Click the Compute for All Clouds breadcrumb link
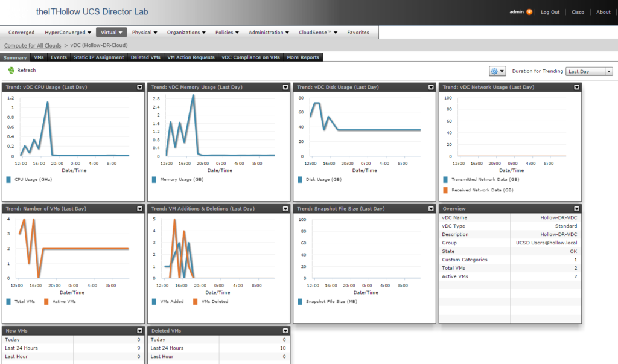The height and width of the screenshot is (364, 618). pyautogui.click(x=33, y=46)
